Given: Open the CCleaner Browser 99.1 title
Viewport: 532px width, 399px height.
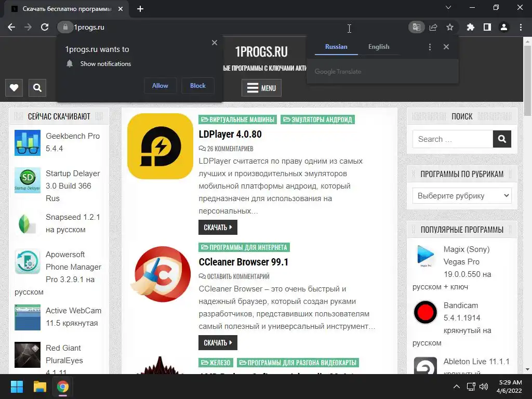Looking at the screenshot, I should click(243, 262).
